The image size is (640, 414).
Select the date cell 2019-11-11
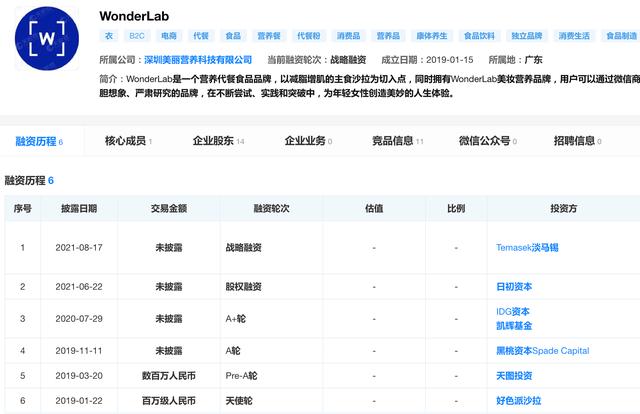[79, 351]
